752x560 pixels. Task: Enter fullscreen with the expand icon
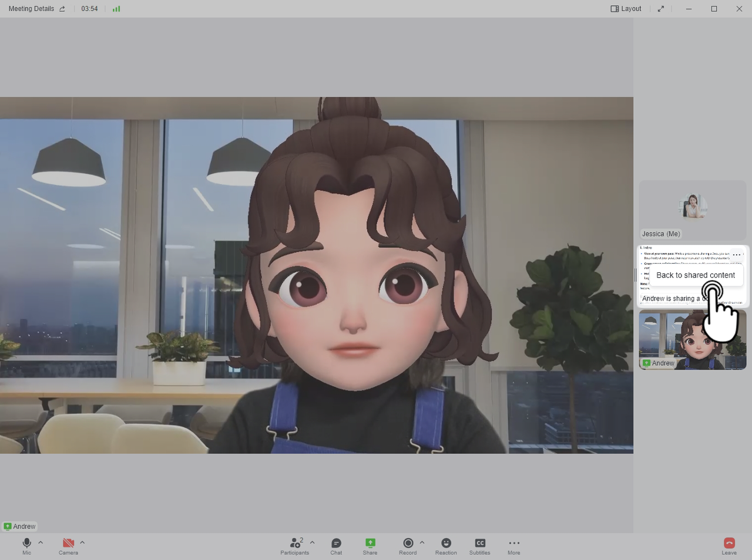click(660, 8)
